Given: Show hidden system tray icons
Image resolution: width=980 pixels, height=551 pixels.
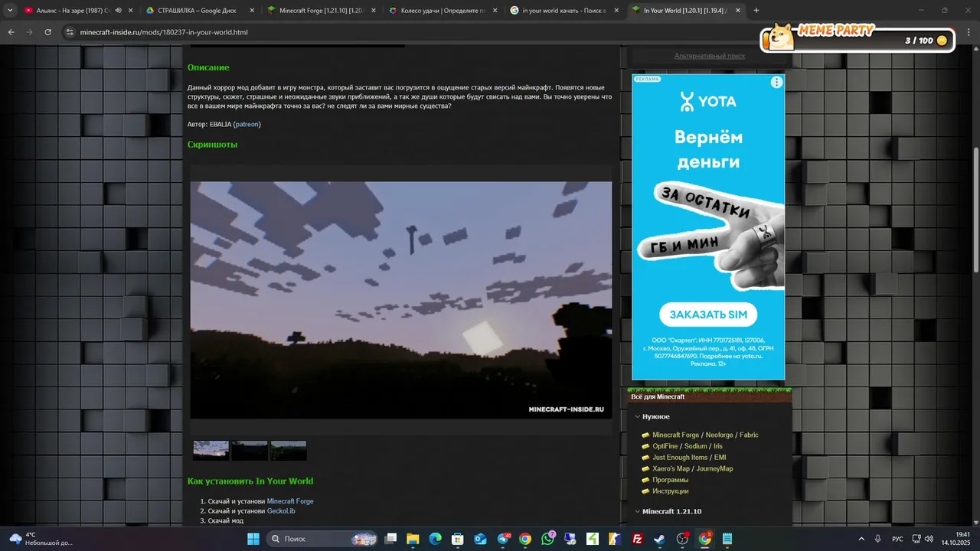Looking at the screenshot, I should click(x=861, y=539).
